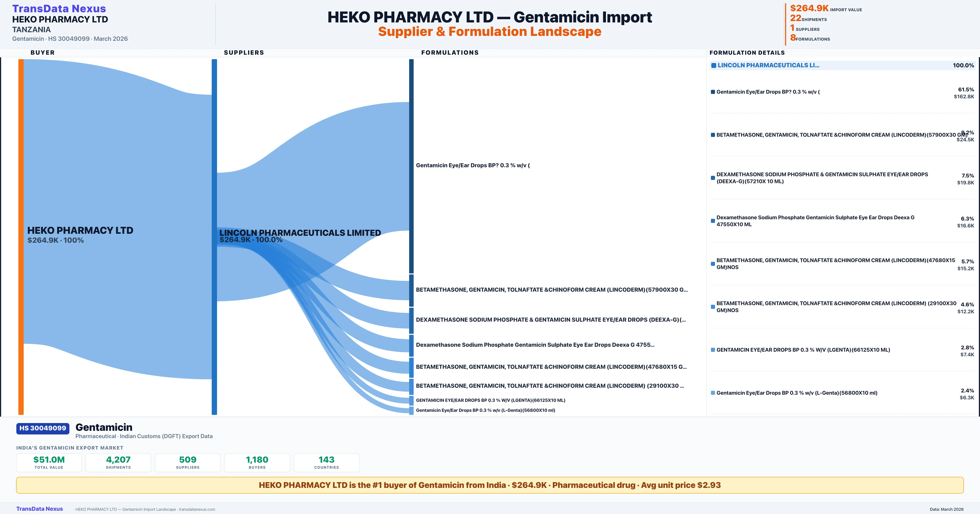Click legend square for LINCODERM 47680X15 GM entry
The width and height of the screenshot is (980, 514).
coord(713,264)
